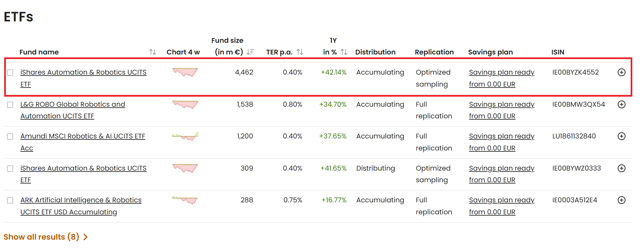Select checkbox for L&G ROBO Global Robotics

pyautogui.click(x=10, y=105)
